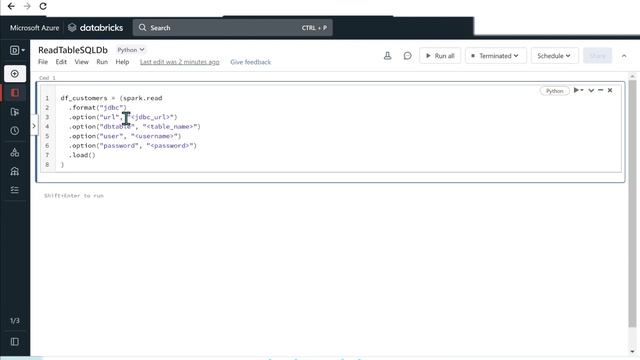Click the 1/3 indicator in the sidebar
640x360 pixels.
pyautogui.click(x=15, y=321)
